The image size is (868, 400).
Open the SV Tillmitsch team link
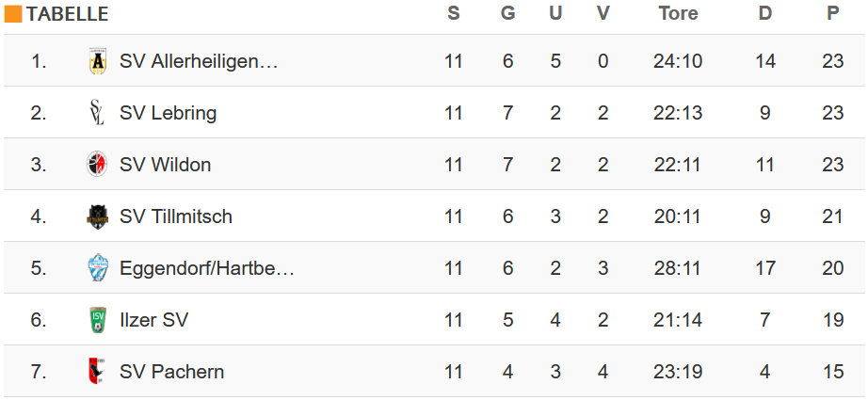pos(175,216)
